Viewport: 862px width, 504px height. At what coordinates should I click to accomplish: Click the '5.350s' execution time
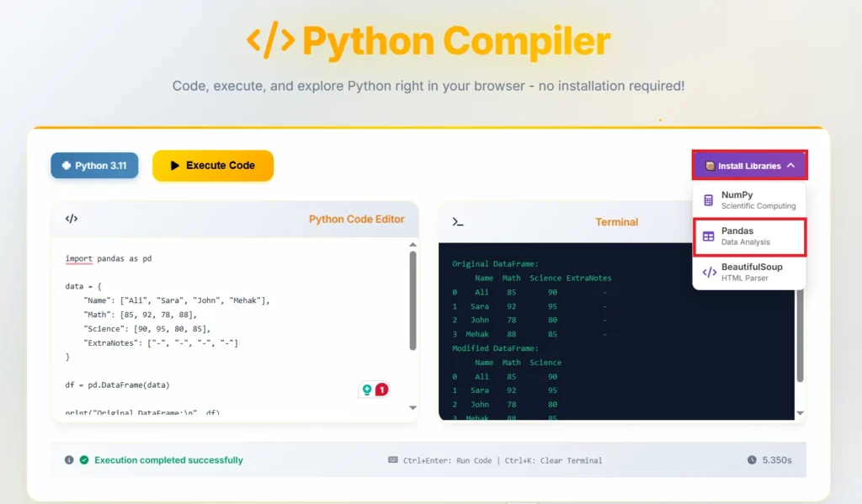(777, 460)
